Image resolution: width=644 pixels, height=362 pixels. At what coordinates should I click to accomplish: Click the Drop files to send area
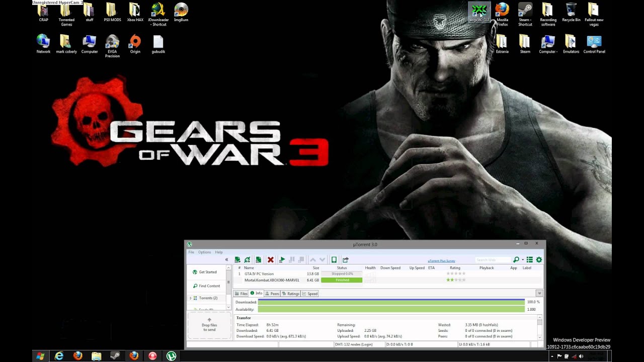click(x=209, y=325)
